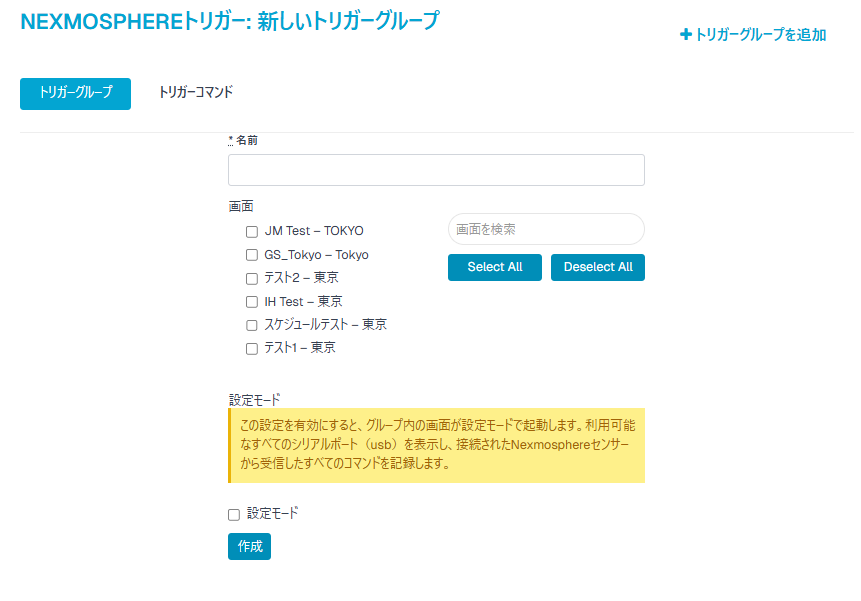Click the スケジュールテスト – 東京 label text
The width and height of the screenshot is (861, 601).
pyautogui.click(x=326, y=324)
